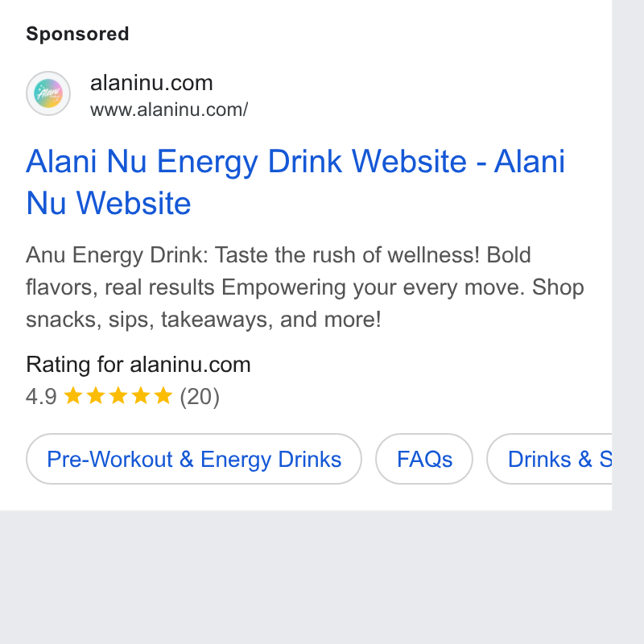Click the third gold rating star
The height and width of the screenshot is (644, 644).
[x=118, y=396]
